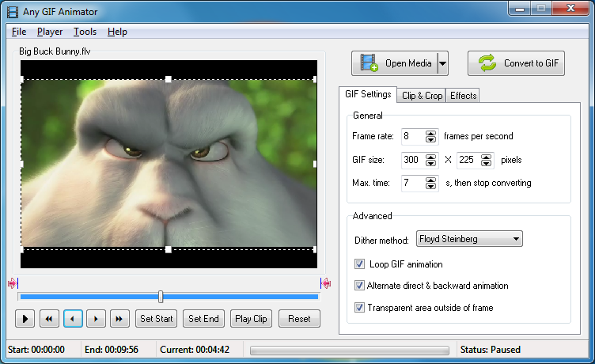The width and height of the screenshot is (595, 364).
Task: Switch to the GIF Settings tab
Action: pos(368,94)
